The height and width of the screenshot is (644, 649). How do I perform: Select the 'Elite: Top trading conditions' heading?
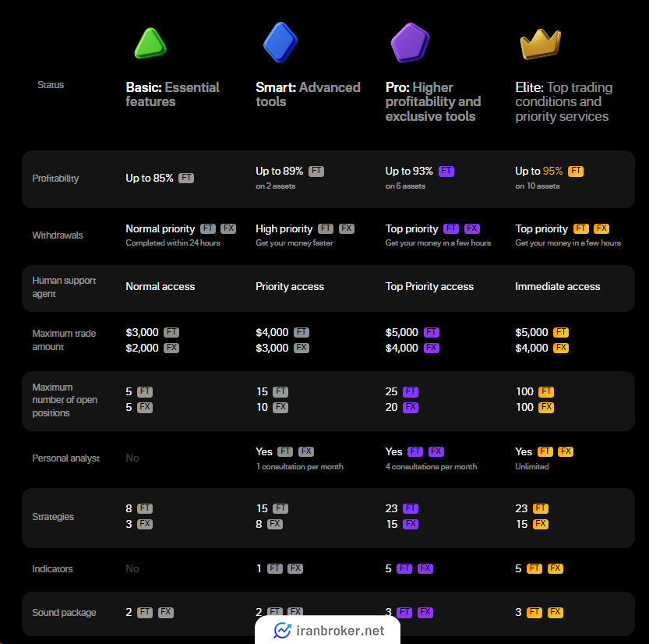point(564,102)
